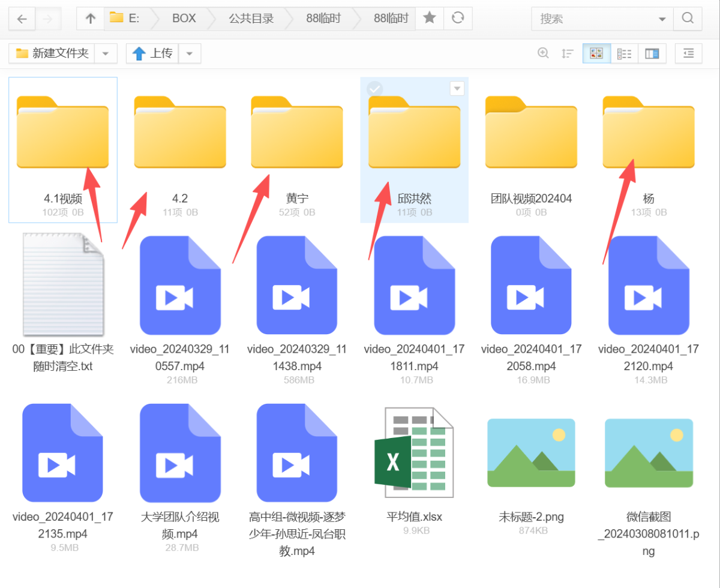Image resolution: width=720 pixels, height=588 pixels.
Task: Go back with the left arrow button
Action: click(22, 19)
